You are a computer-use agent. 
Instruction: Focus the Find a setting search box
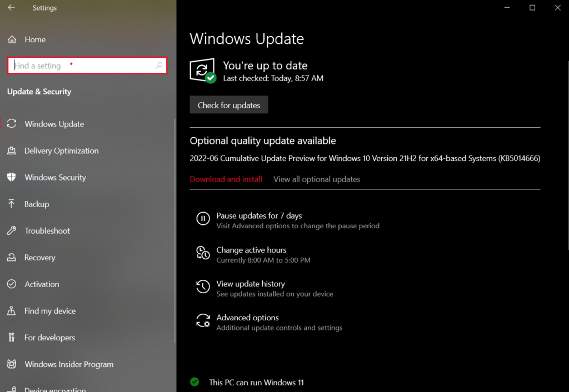(87, 66)
